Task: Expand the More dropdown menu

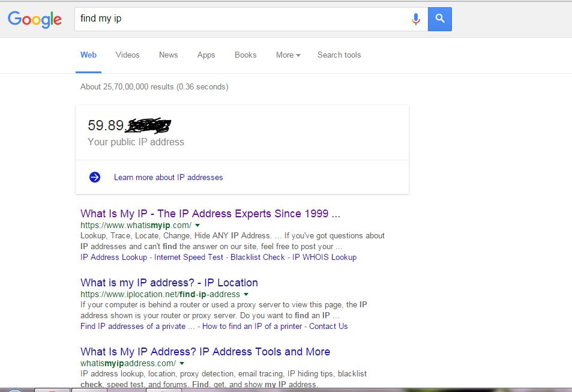Action: [288, 55]
